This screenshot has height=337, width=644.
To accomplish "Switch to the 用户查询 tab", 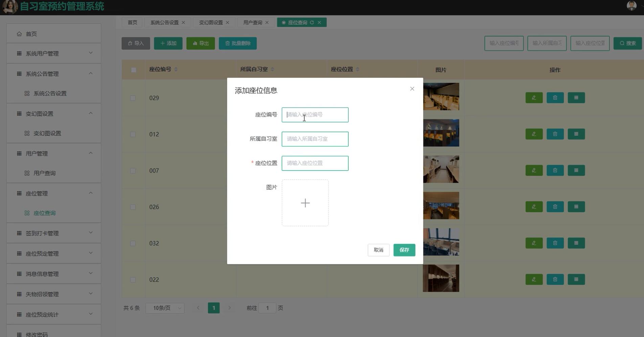I will coord(253,23).
